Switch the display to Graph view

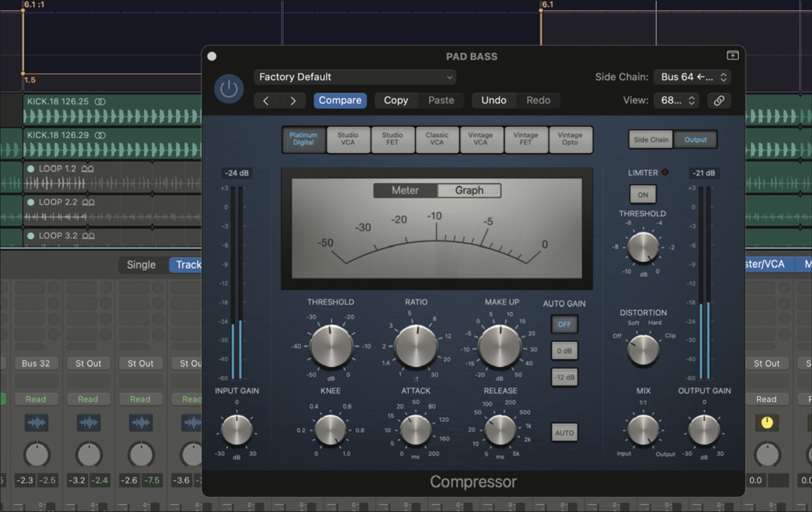click(470, 190)
